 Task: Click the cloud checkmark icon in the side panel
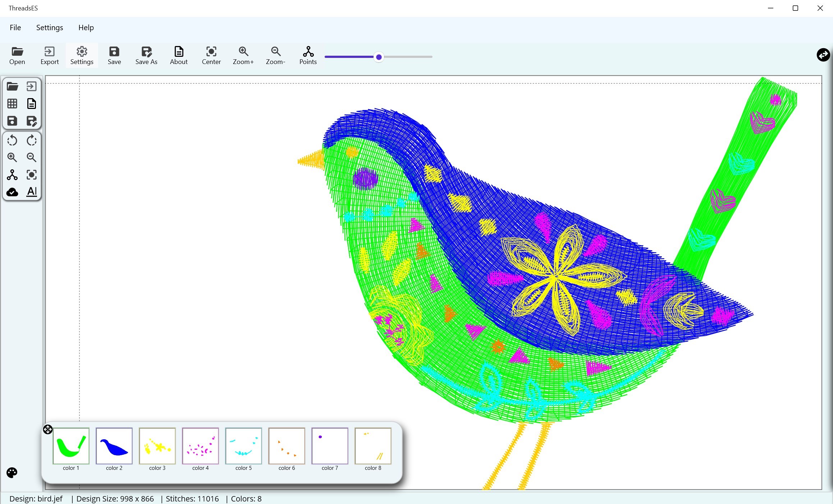(12, 192)
